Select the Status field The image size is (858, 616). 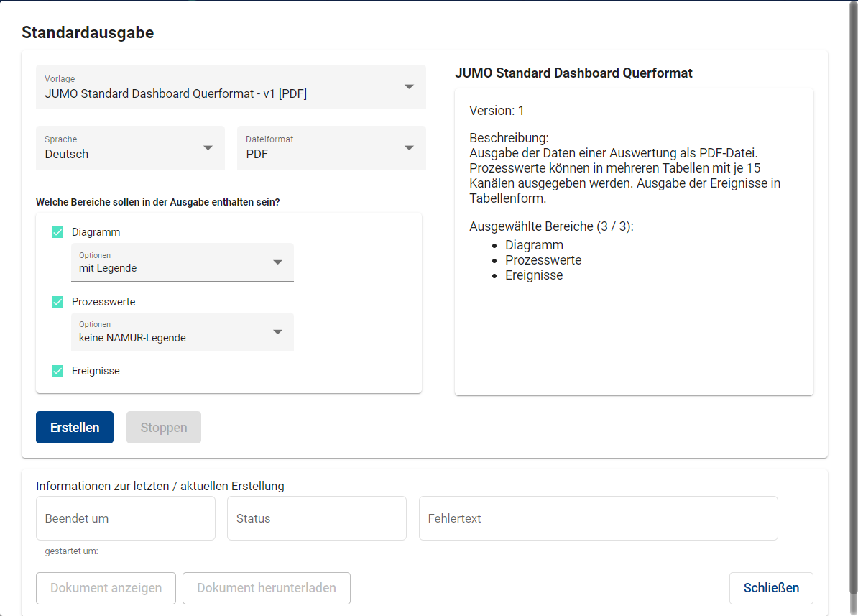point(316,518)
